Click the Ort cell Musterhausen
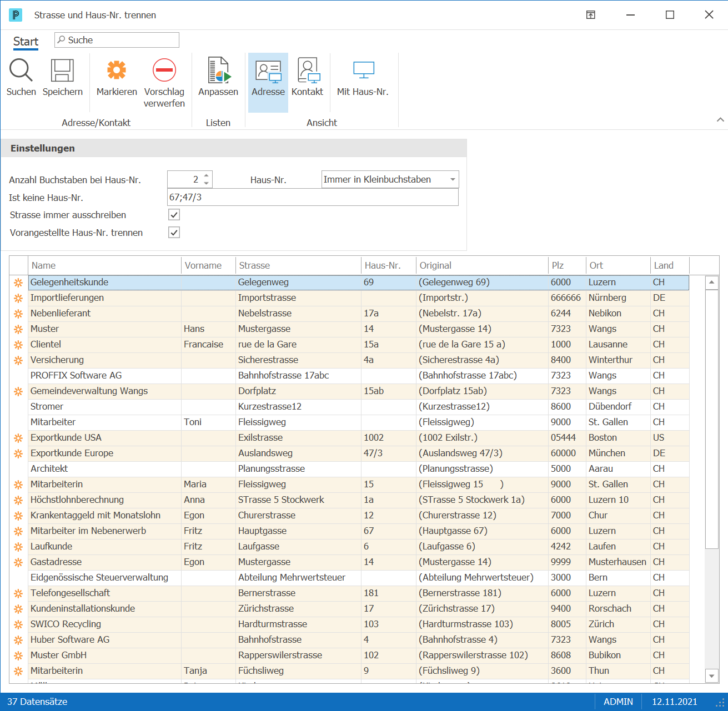This screenshot has height=711, width=728. pyautogui.click(x=617, y=562)
